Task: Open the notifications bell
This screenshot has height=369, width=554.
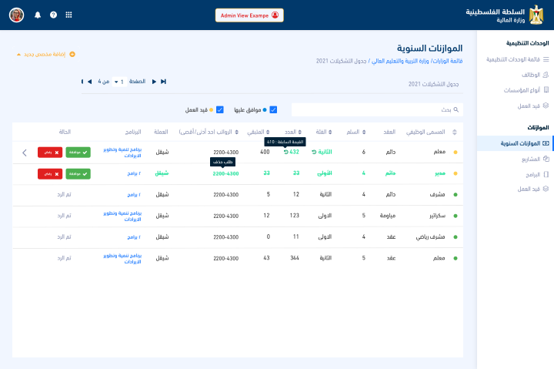Action: [37, 15]
